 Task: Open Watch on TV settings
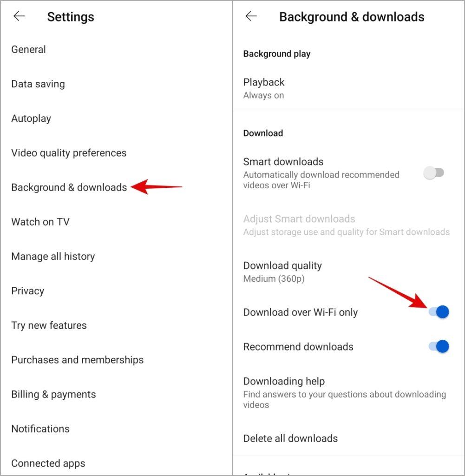pyautogui.click(x=116, y=222)
